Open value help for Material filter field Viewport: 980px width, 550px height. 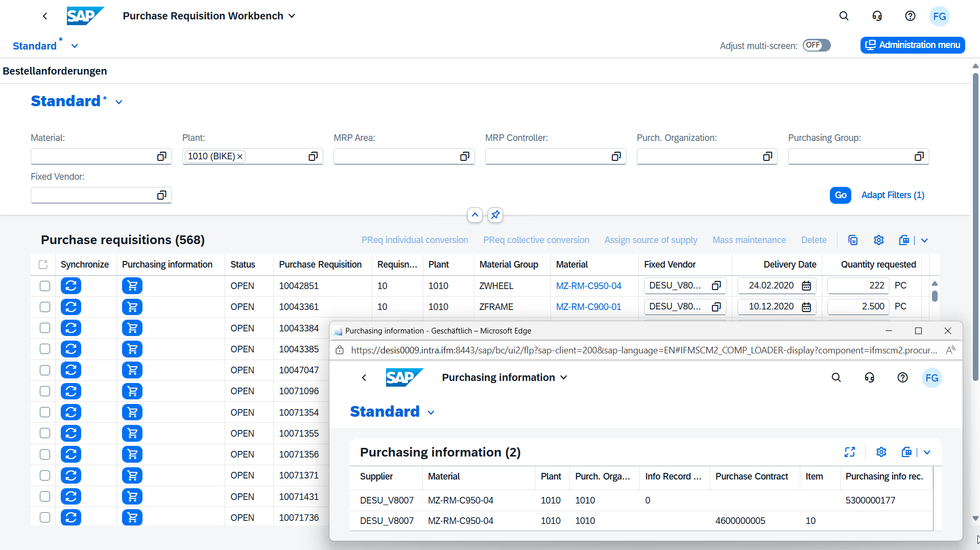pyautogui.click(x=161, y=156)
